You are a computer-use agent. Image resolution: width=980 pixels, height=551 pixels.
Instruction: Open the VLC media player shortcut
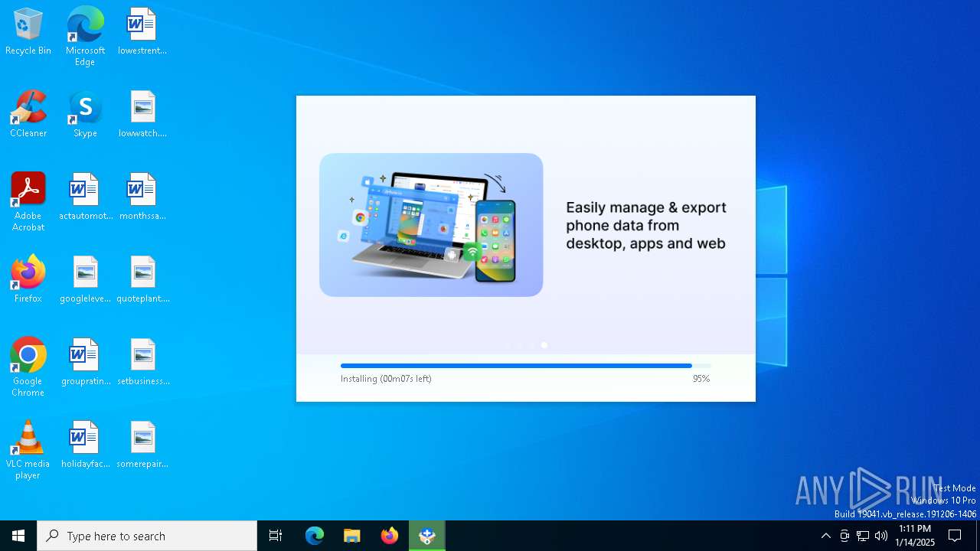pyautogui.click(x=28, y=450)
